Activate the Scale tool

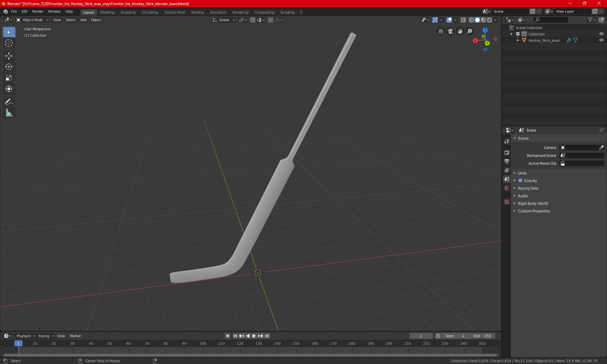tap(9, 78)
